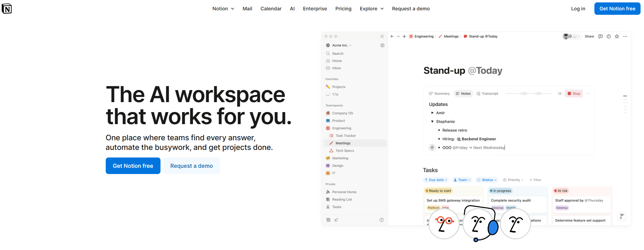
Task: Click Request a demo in top navigation
Action: pyautogui.click(x=411, y=9)
